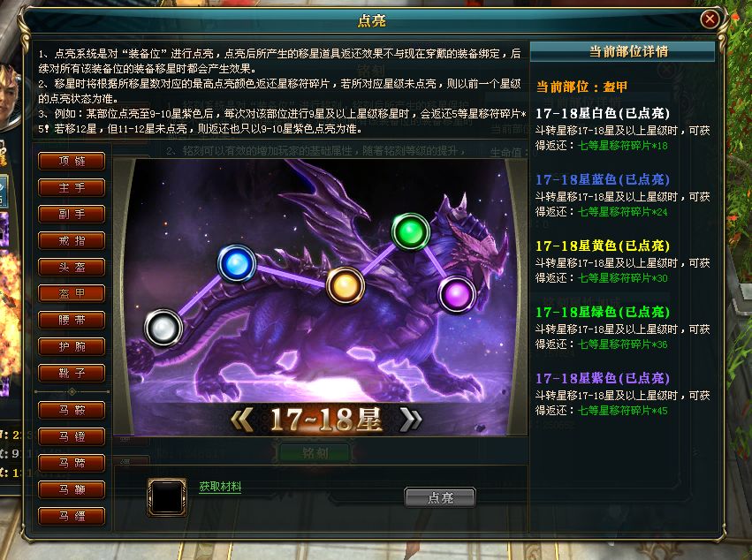Switch to 头盔 slot
Screen dimensions: 752x560
(72, 267)
